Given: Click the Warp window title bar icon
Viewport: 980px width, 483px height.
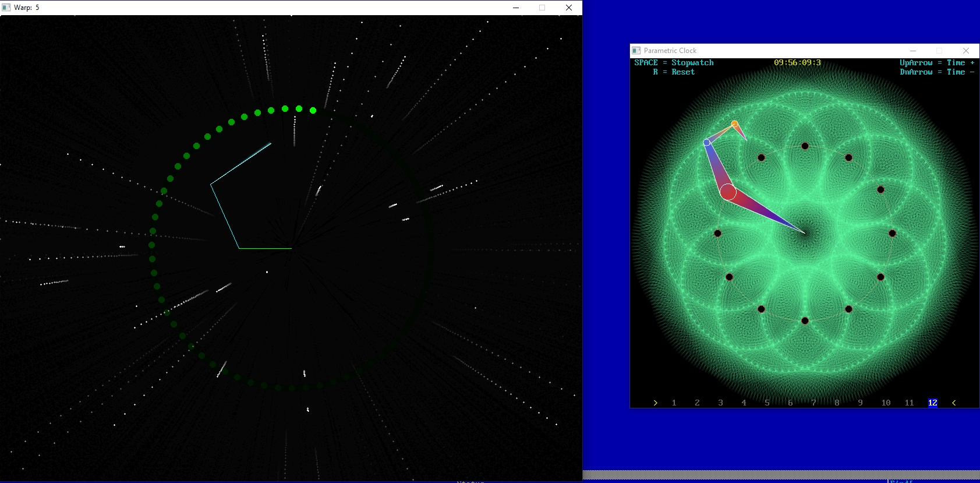Looking at the screenshot, I should click(6, 8).
